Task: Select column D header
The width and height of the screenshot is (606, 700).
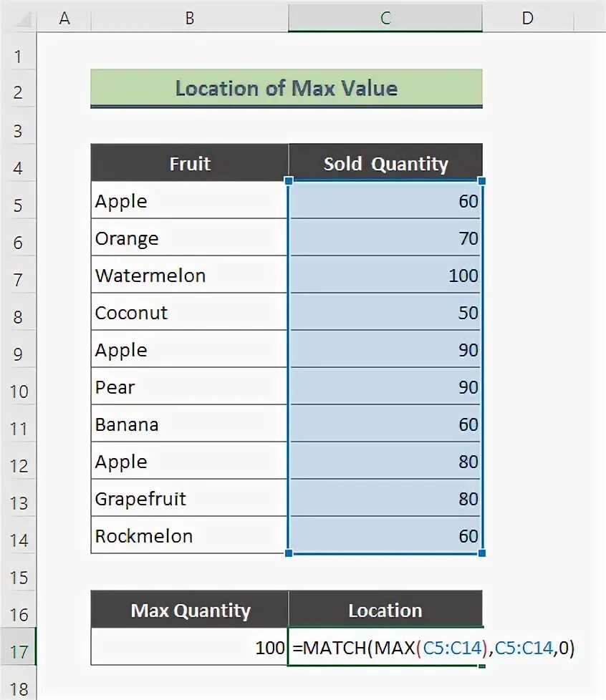Action: [x=528, y=18]
